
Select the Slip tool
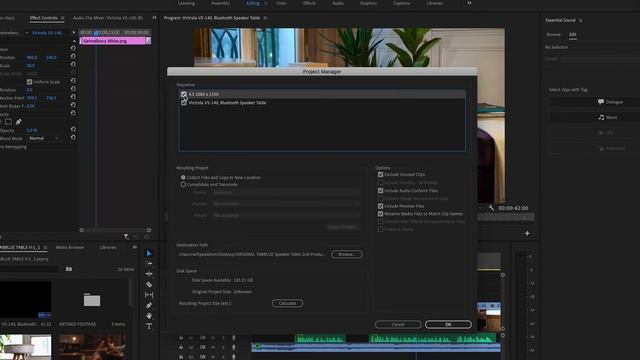click(x=149, y=295)
